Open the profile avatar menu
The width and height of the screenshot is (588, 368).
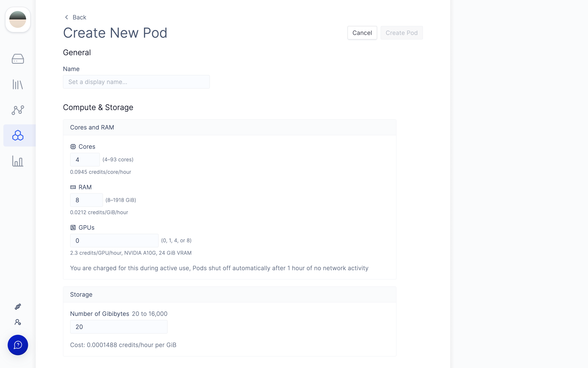click(18, 20)
